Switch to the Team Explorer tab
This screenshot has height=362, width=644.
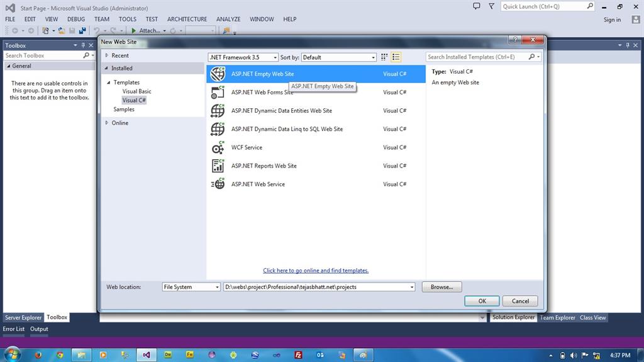click(x=558, y=317)
